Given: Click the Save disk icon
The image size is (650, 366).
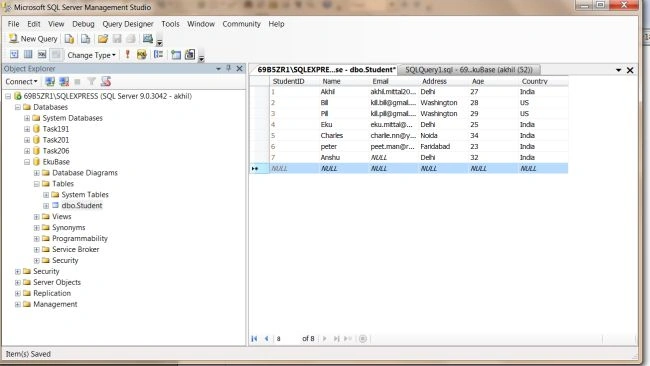Looking at the screenshot, I should pos(117,39).
